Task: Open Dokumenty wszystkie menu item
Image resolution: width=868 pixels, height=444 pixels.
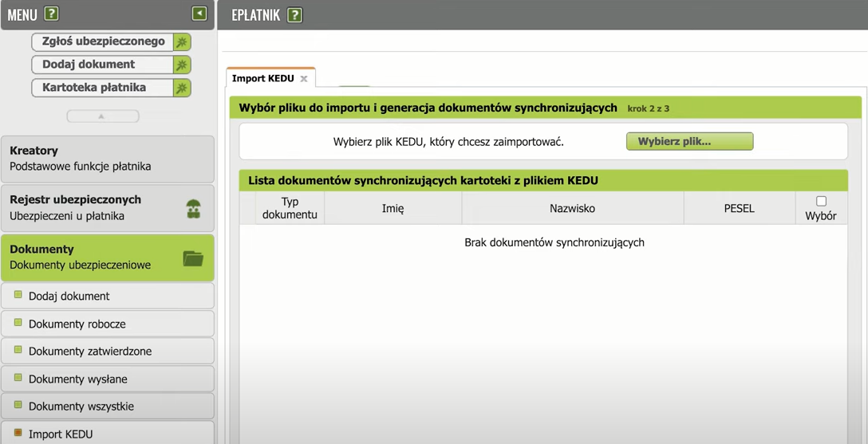Action: [108, 407]
